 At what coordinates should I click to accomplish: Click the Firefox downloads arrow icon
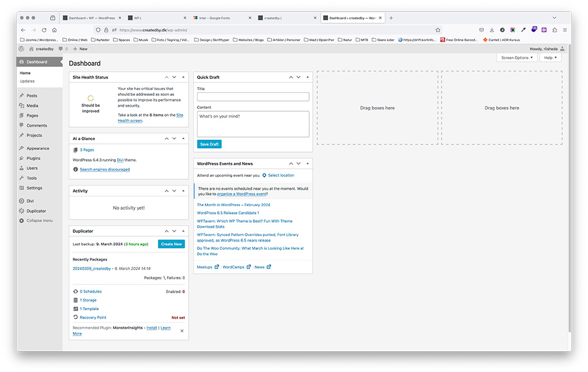click(x=492, y=29)
